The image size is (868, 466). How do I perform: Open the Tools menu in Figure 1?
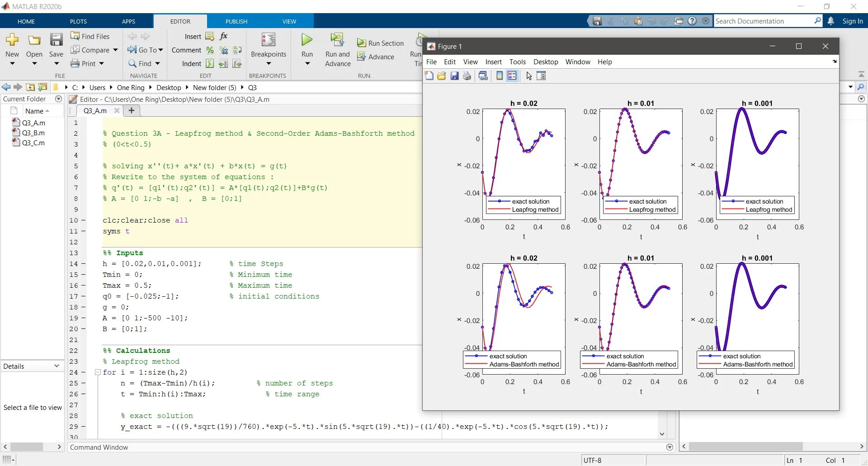coord(517,62)
